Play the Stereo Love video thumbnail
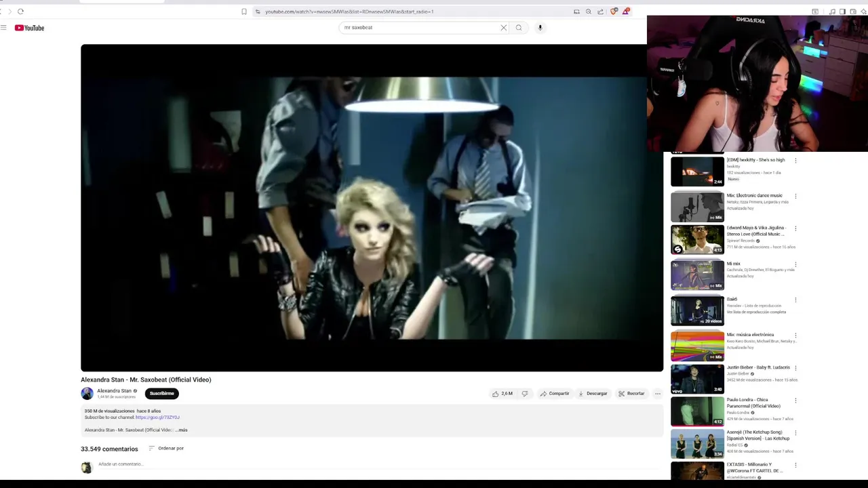 pyautogui.click(x=697, y=240)
